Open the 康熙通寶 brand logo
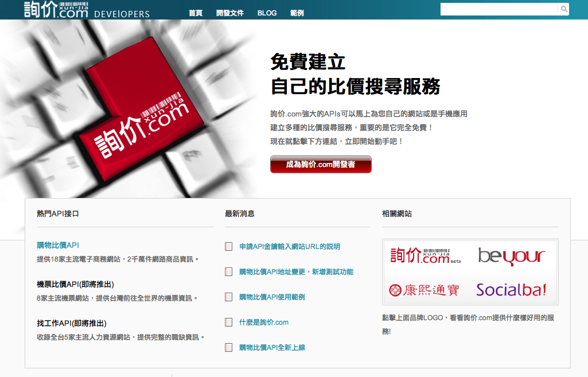The width and height of the screenshot is (588, 377). (x=424, y=290)
